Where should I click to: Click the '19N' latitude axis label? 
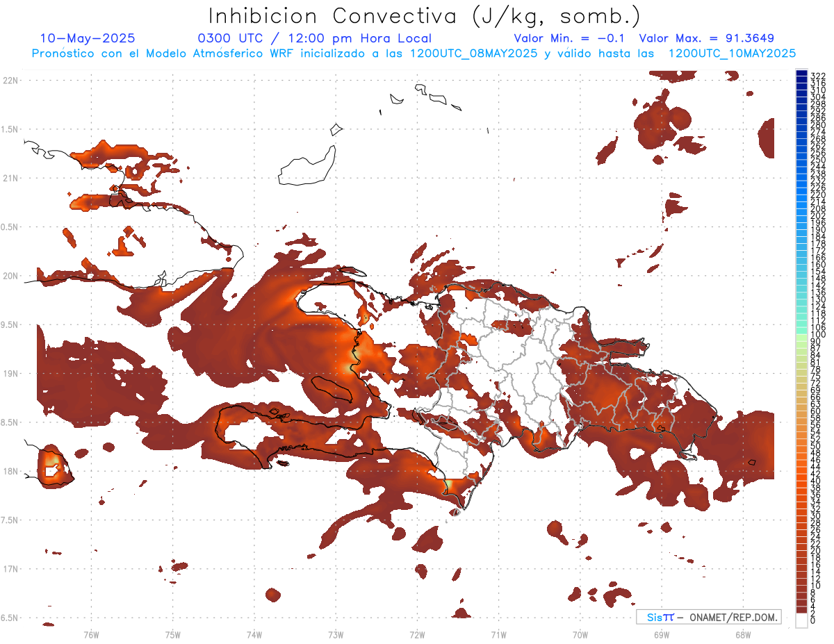(x=10, y=373)
